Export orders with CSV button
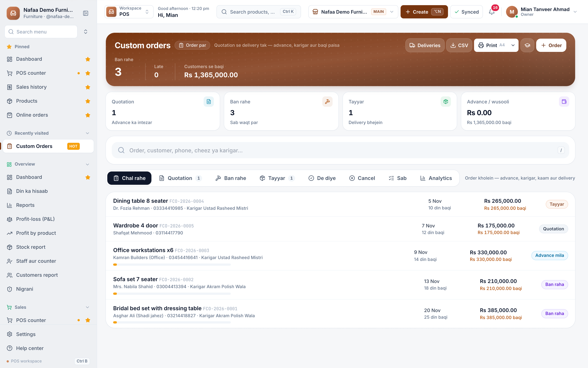This screenshot has width=588, height=368. 459,45
